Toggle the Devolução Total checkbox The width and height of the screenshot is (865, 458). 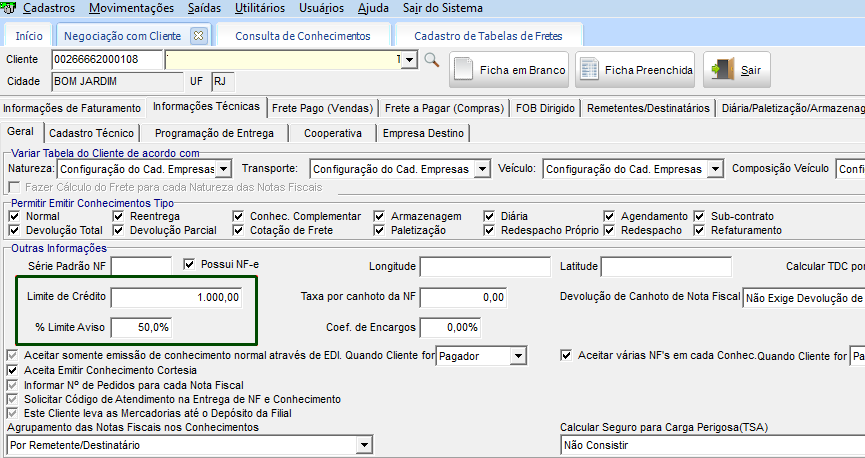[14, 230]
